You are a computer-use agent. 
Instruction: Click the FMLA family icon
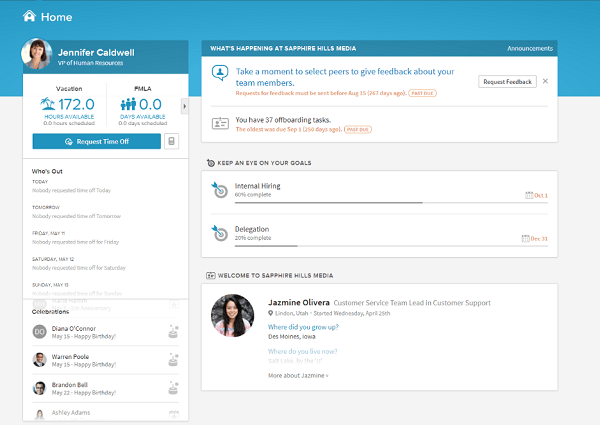128,104
